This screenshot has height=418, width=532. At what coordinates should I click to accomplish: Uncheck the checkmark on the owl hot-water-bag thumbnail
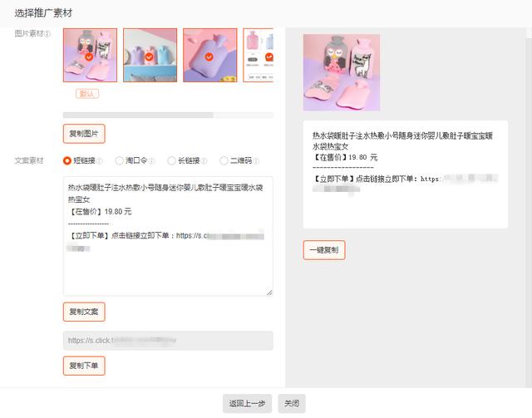[x=89, y=57]
